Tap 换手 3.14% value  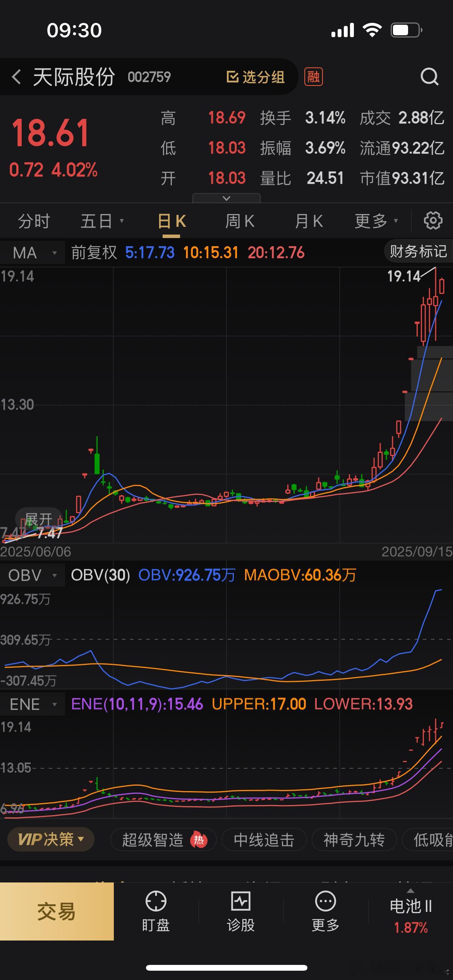click(325, 118)
